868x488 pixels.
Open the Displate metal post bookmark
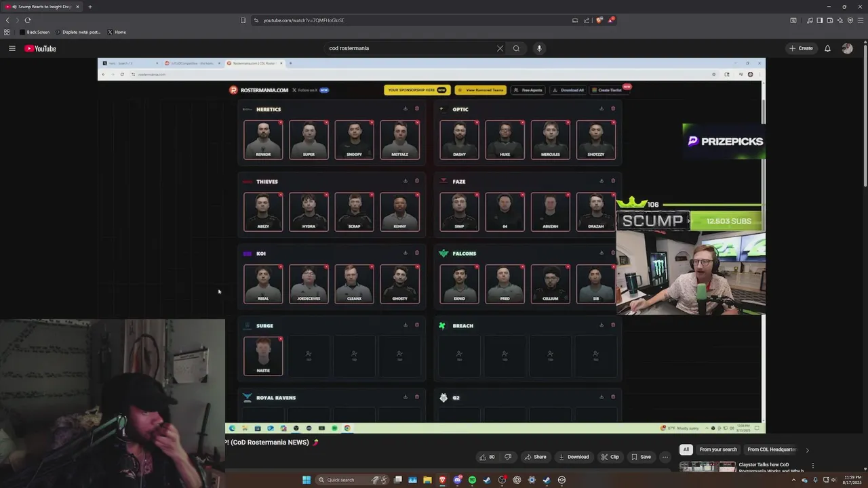click(x=79, y=32)
